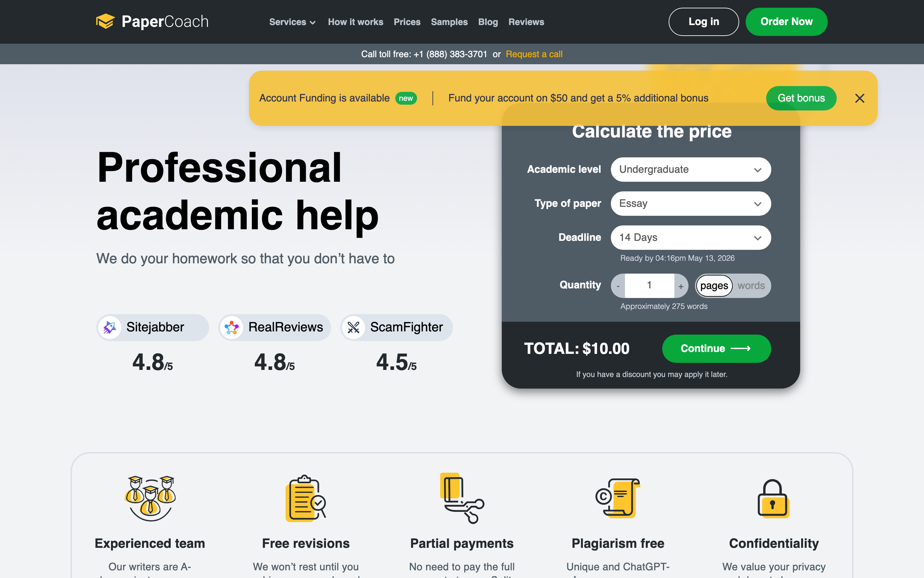Click the ScamFighter crossed swords icon
The height and width of the screenshot is (578, 924).
point(354,327)
